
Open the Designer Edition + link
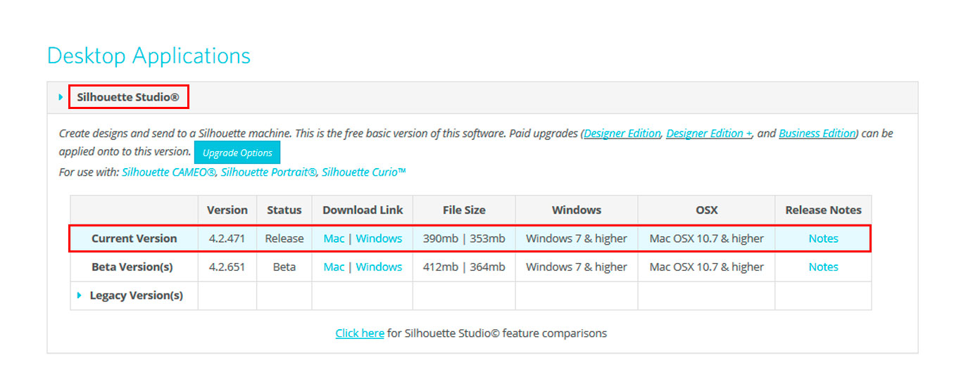[x=709, y=133]
